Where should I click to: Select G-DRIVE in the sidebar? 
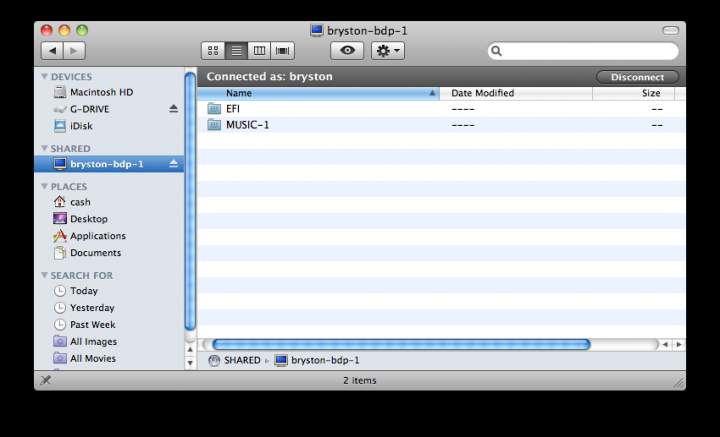point(109,109)
